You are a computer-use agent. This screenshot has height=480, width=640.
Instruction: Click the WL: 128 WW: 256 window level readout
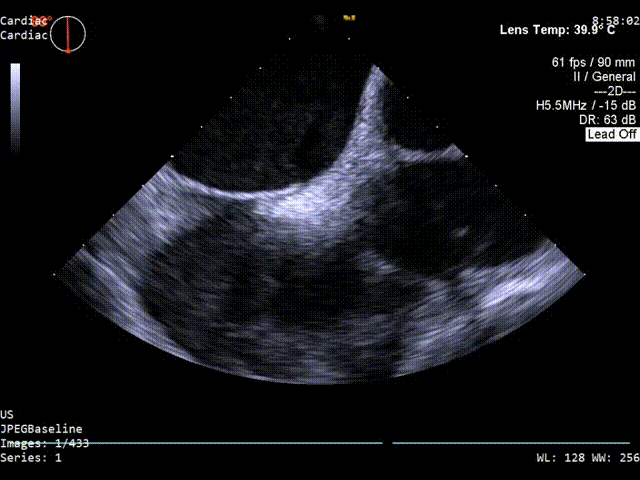click(x=586, y=458)
